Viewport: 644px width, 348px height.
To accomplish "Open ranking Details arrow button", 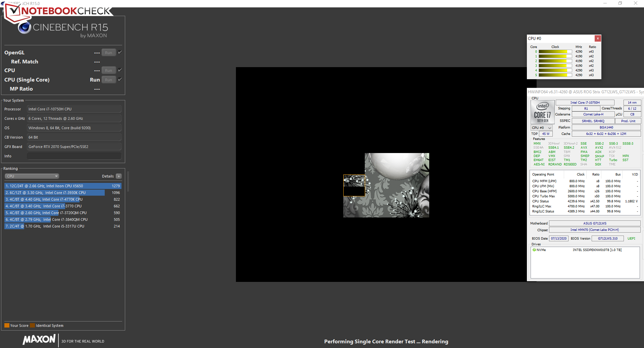I will click(x=119, y=176).
